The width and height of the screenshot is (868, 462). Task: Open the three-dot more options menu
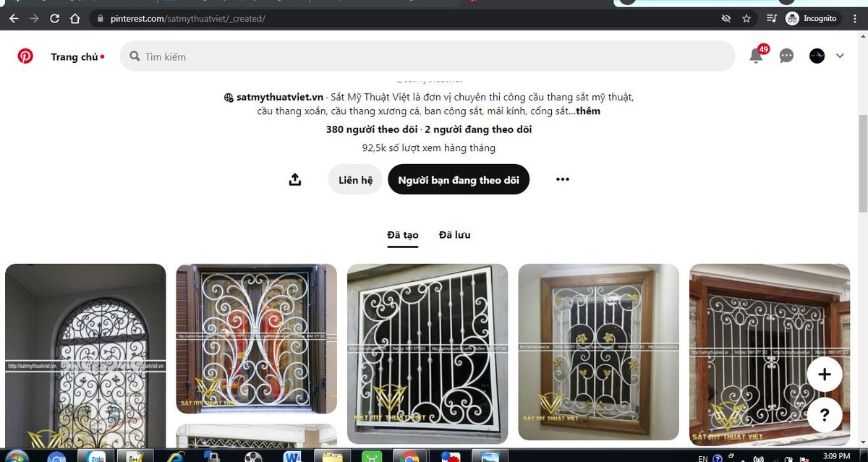point(563,179)
